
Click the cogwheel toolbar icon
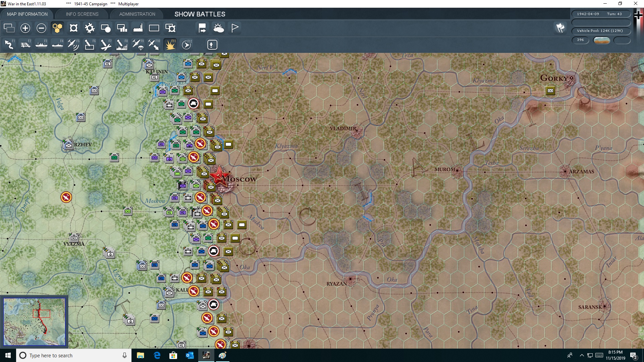(x=90, y=28)
